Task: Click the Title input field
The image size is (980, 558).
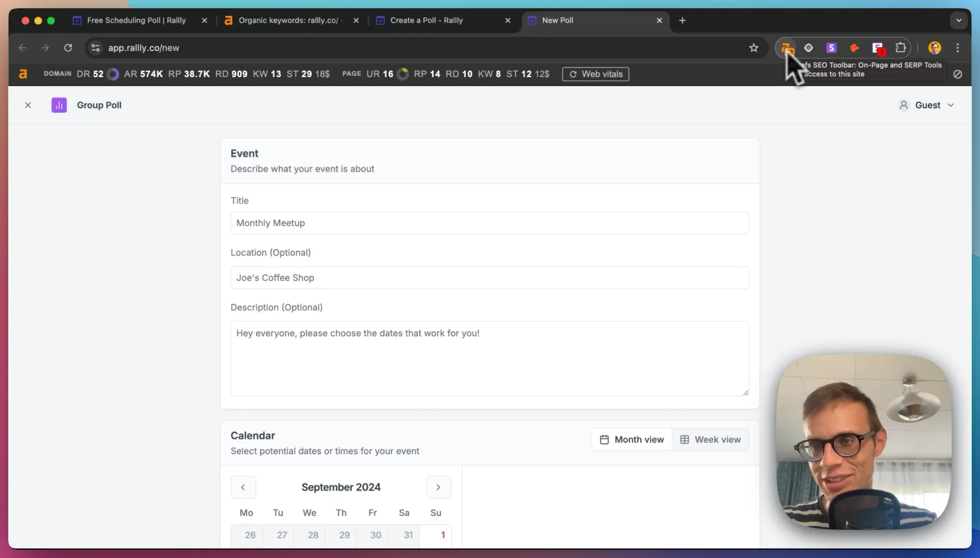Action: pos(489,223)
